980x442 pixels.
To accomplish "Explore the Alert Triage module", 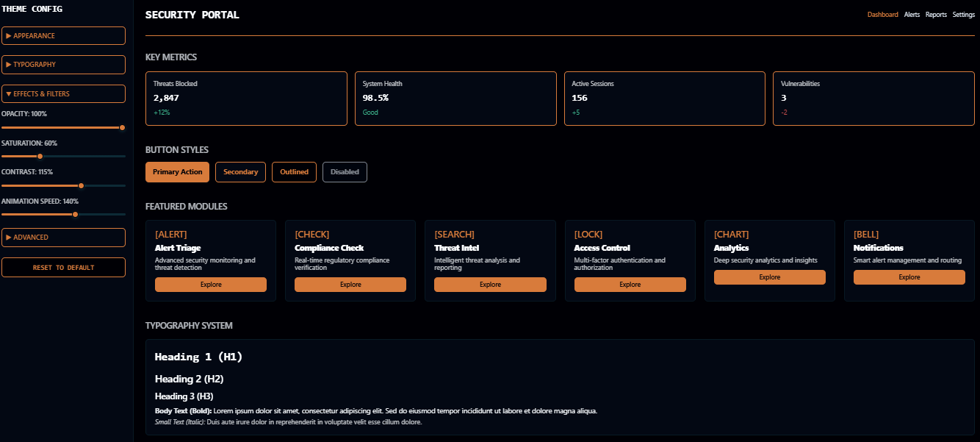I will [211, 285].
